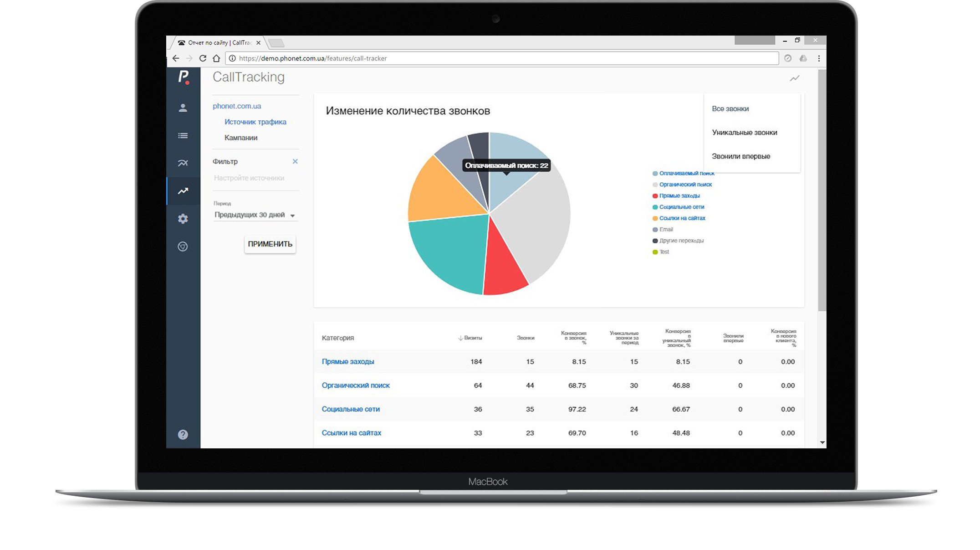980x550 pixels.
Task: Go to browser home page icon
Action: (217, 58)
